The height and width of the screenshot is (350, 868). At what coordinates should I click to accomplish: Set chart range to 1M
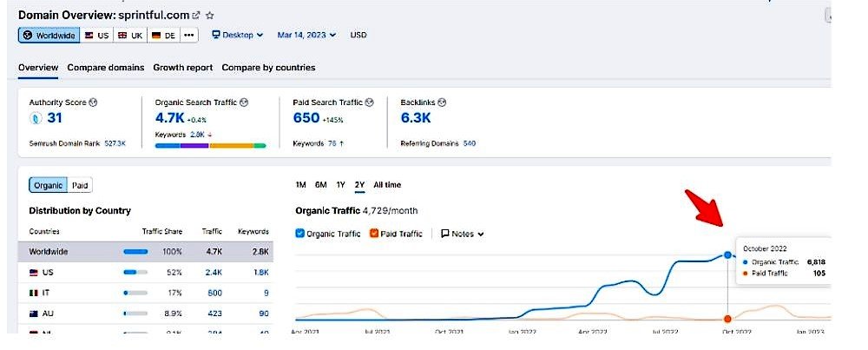[x=300, y=185]
